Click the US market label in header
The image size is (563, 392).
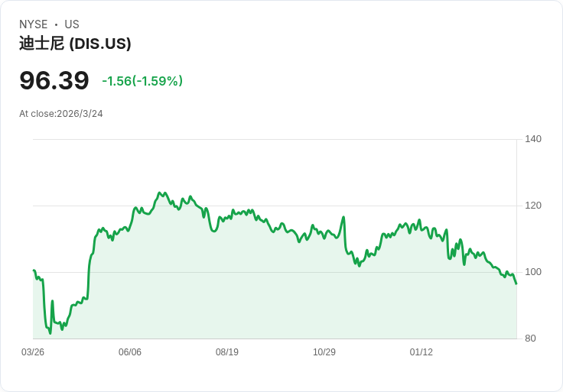tap(72, 24)
